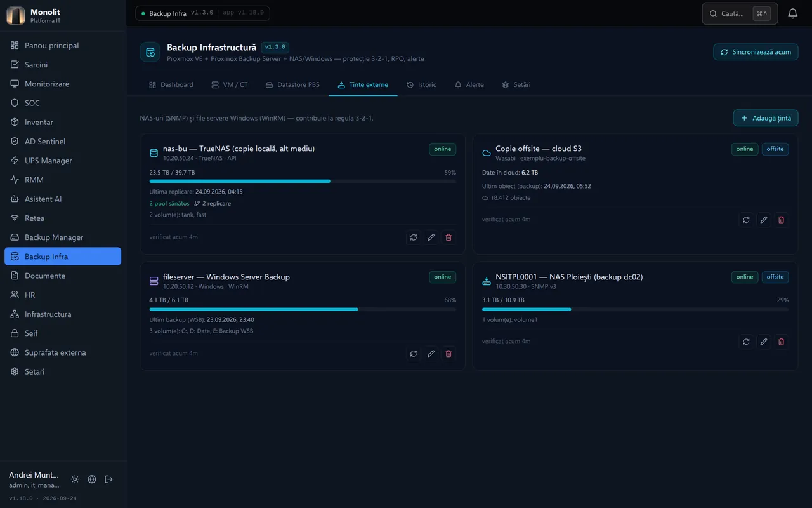
Task: Open Monitorizare in sidebar
Action: pos(63,84)
